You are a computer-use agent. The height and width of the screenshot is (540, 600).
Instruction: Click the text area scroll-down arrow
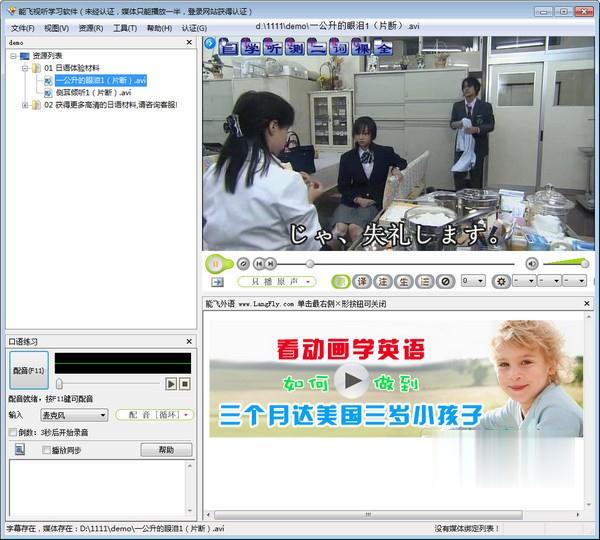(190, 511)
